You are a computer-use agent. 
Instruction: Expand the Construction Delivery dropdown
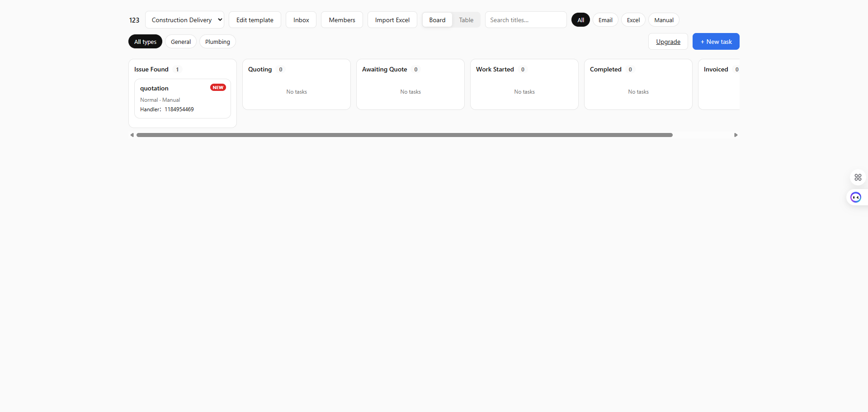click(184, 20)
